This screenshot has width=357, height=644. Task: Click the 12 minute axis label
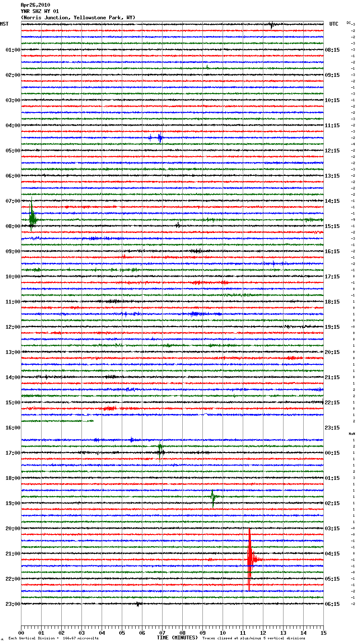click(263, 633)
